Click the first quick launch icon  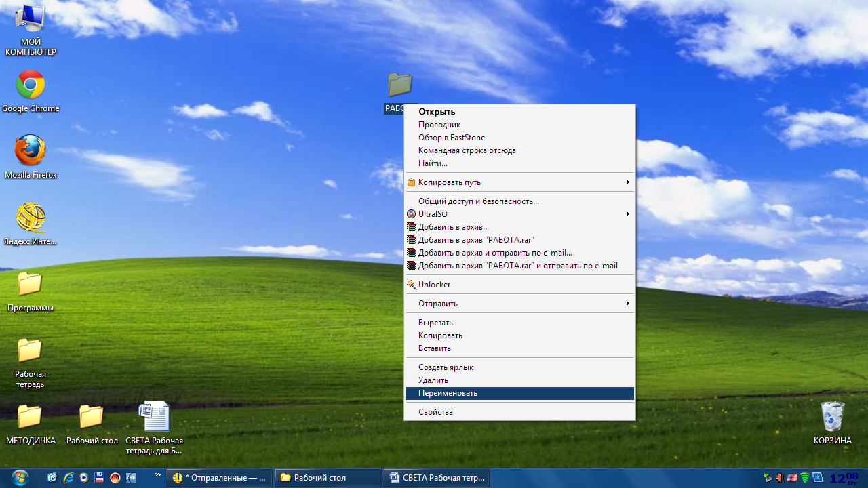(52, 478)
